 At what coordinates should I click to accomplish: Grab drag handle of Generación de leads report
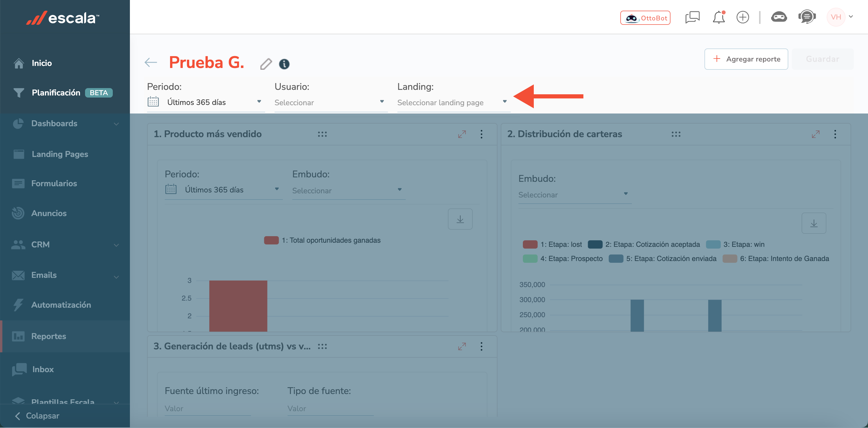322,346
